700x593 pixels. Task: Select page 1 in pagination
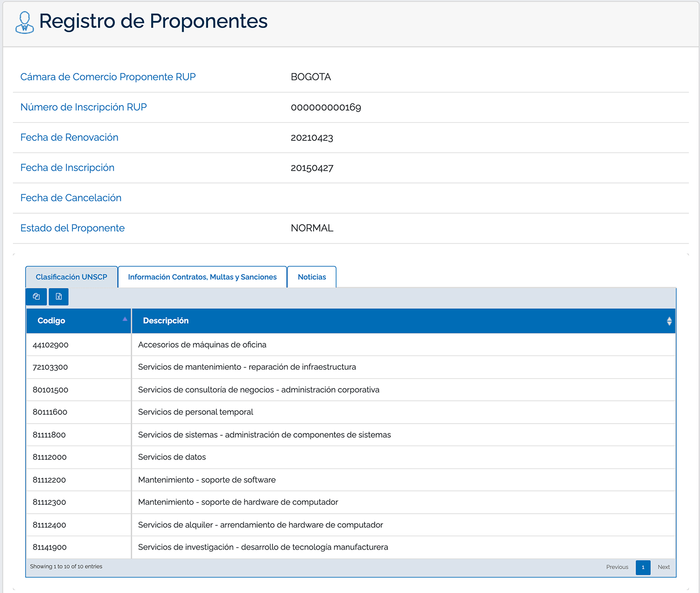coord(643,567)
